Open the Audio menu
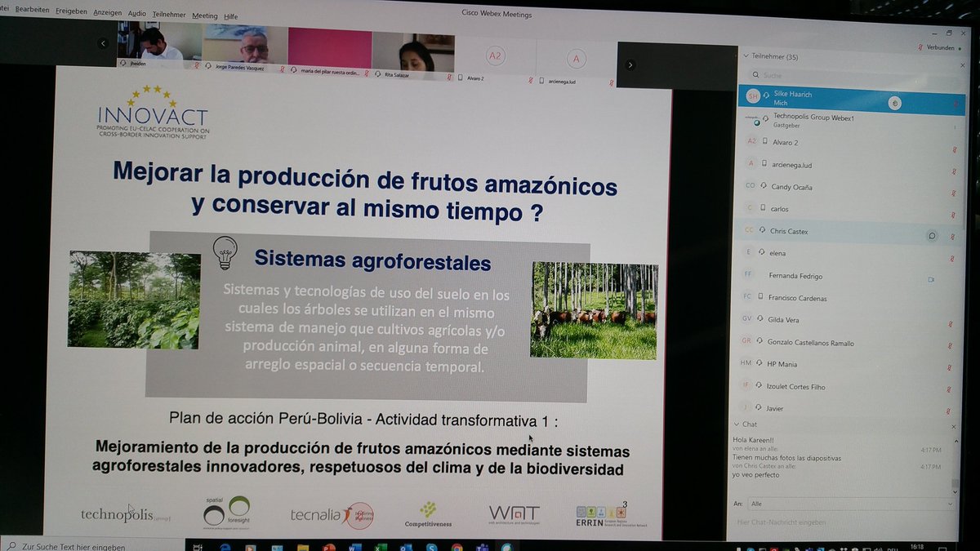Screen dimensions: 980x551 tap(136, 15)
